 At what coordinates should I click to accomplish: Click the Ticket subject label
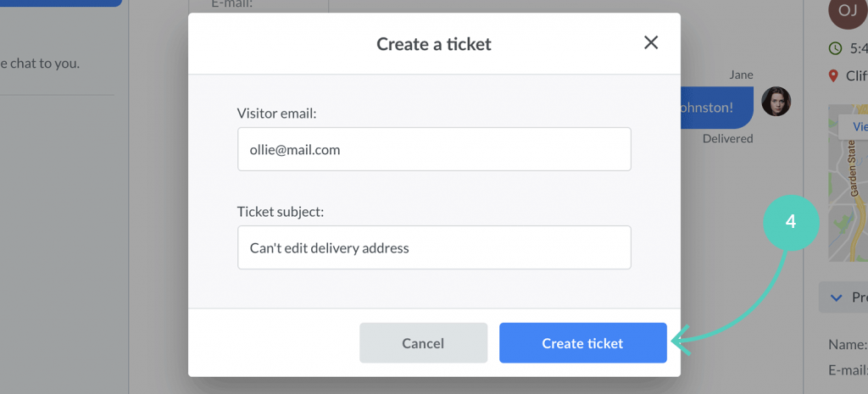tap(281, 212)
